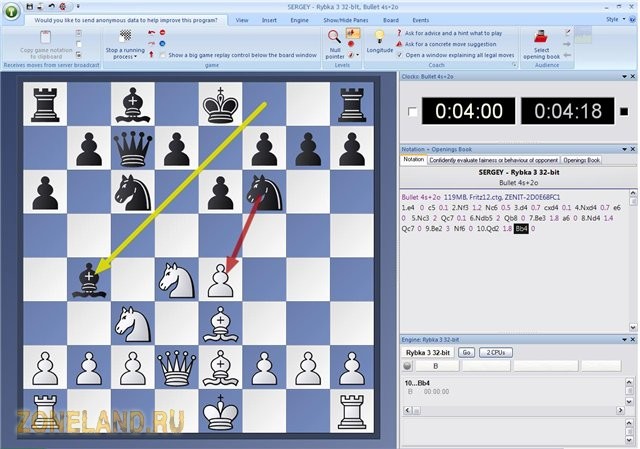Screen dimensions: 640x449
Task: Click the 2 CPUs button
Action: point(496,352)
